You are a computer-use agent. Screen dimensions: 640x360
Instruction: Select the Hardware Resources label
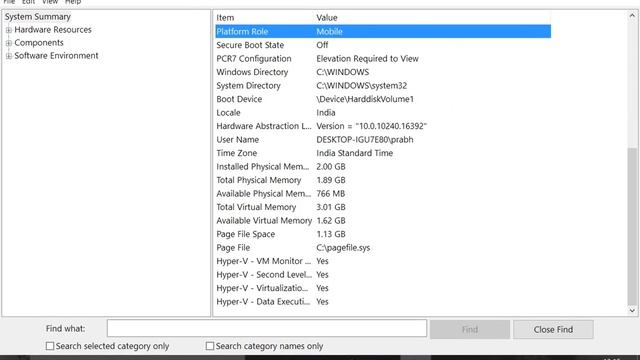pos(53,30)
